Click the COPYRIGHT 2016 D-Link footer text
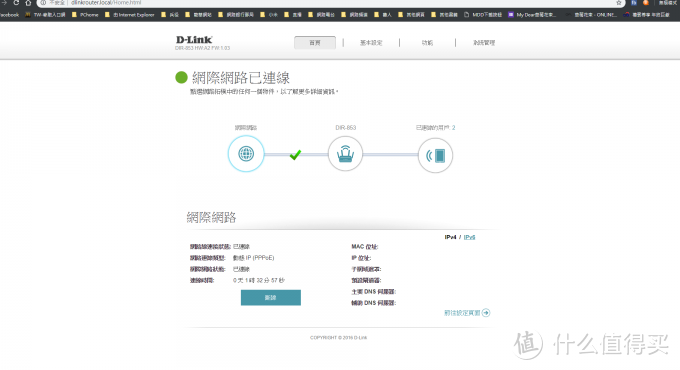Image resolution: width=680 pixels, height=370 pixels. coord(338,337)
